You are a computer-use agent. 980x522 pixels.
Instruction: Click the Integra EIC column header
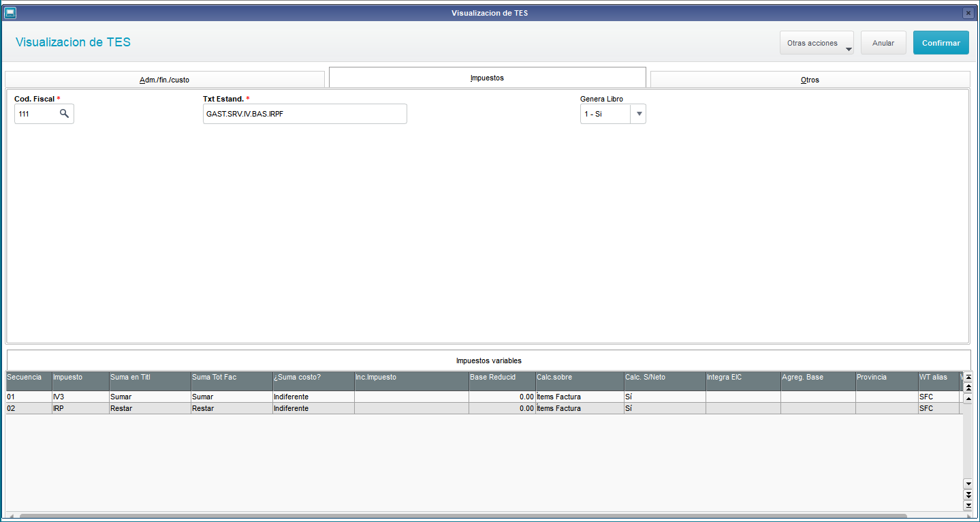tap(743, 381)
